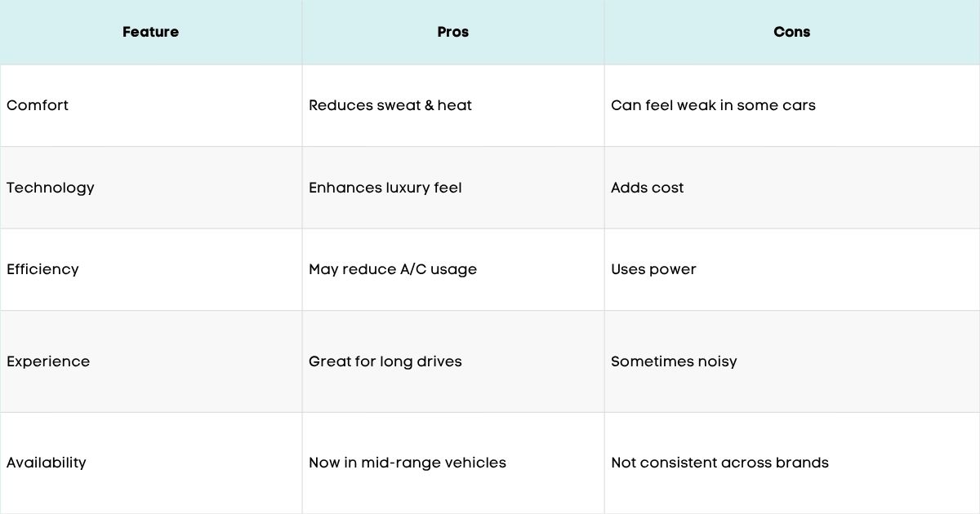The height and width of the screenshot is (514, 980).
Task: Click the Feature column header
Action: pos(150,33)
